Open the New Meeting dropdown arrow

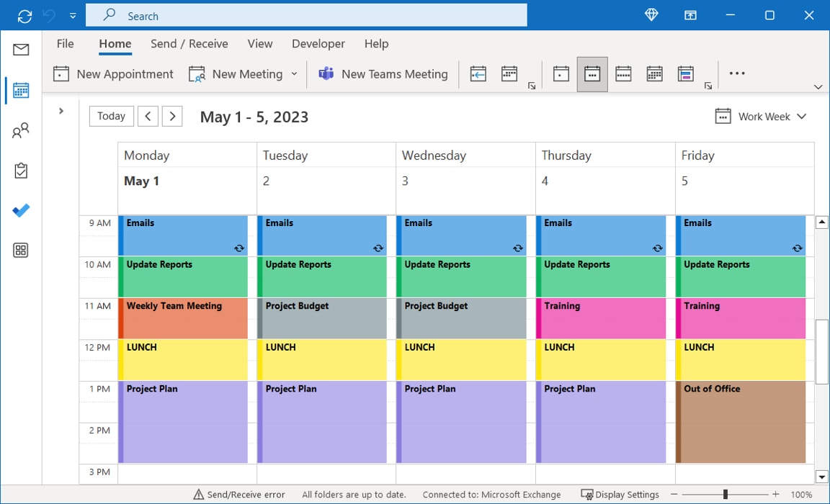pos(295,73)
